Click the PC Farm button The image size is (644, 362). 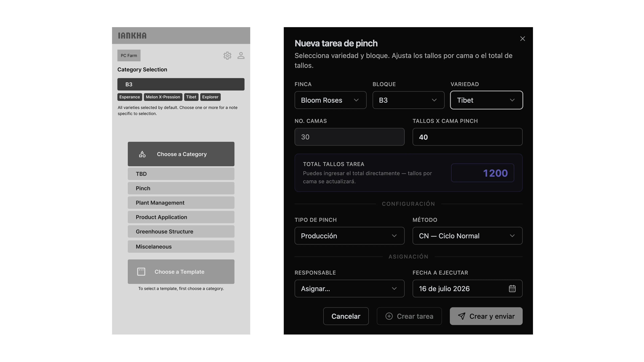(x=129, y=55)
